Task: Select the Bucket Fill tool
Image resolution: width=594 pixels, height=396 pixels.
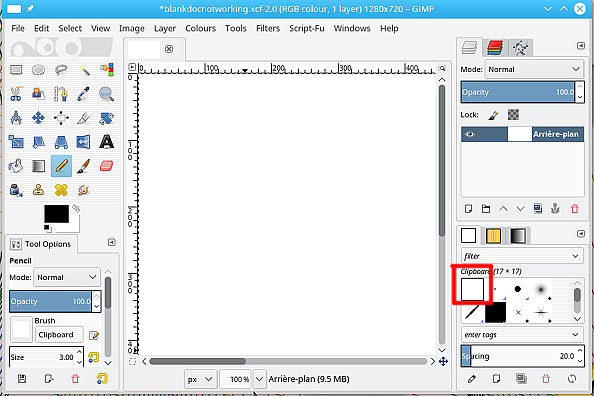Action: (x=16, y=166)
